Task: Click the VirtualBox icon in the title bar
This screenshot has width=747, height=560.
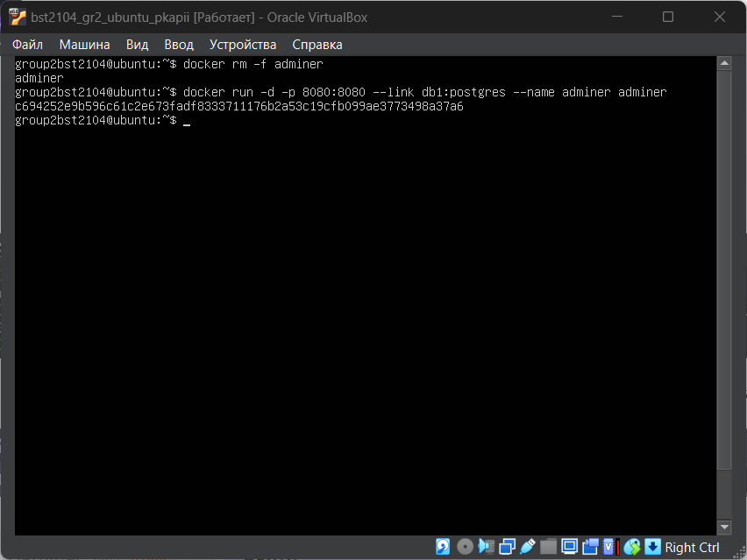Action: pos(18,18)
